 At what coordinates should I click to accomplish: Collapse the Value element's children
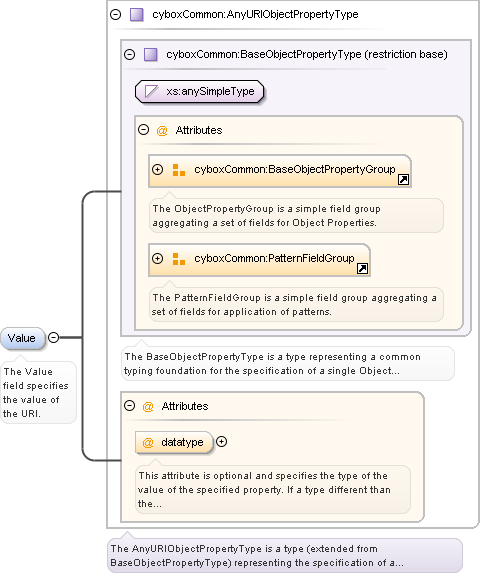pyautogui.click(x=54, y=337)
